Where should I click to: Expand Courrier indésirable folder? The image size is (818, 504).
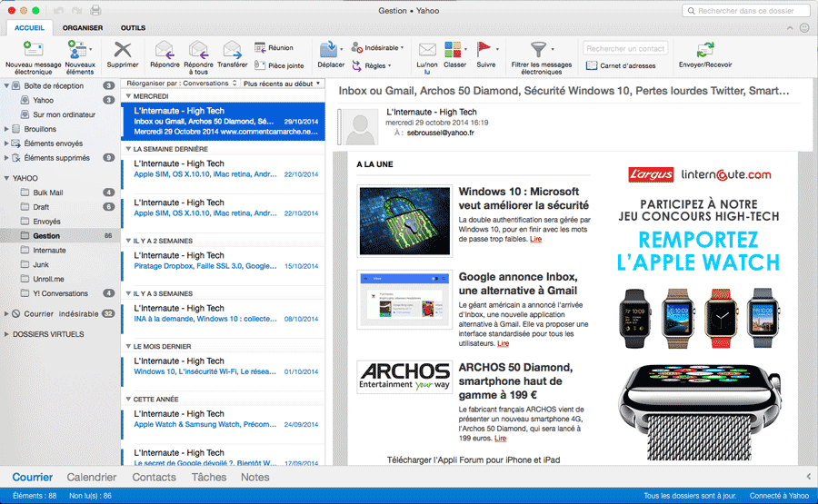click(6, 314)
